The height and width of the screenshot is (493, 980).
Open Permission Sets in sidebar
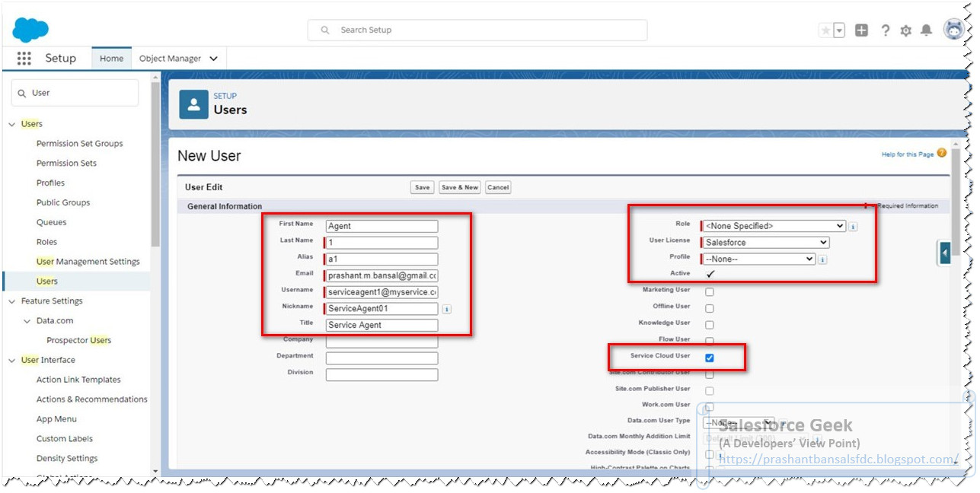[66, 164]
